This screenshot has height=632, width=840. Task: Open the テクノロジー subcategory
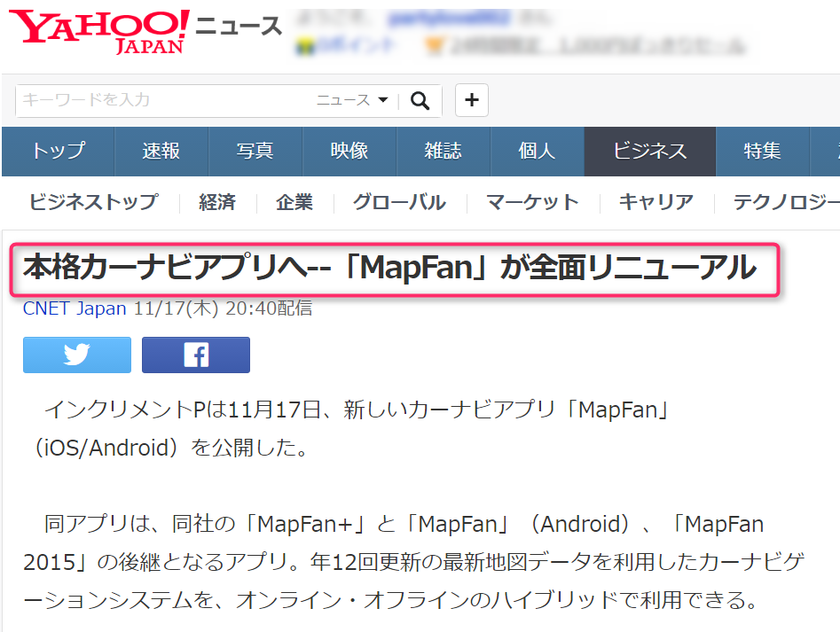[x=787, y=202]
